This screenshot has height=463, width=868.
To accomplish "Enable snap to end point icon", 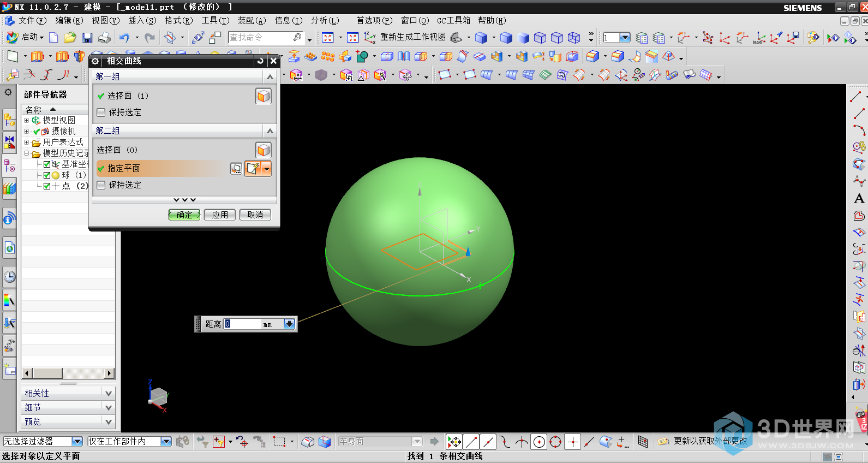I will [471, 442].
